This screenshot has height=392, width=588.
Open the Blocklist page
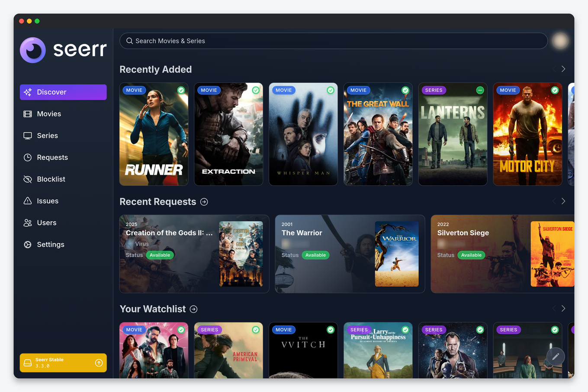(63, 179)
